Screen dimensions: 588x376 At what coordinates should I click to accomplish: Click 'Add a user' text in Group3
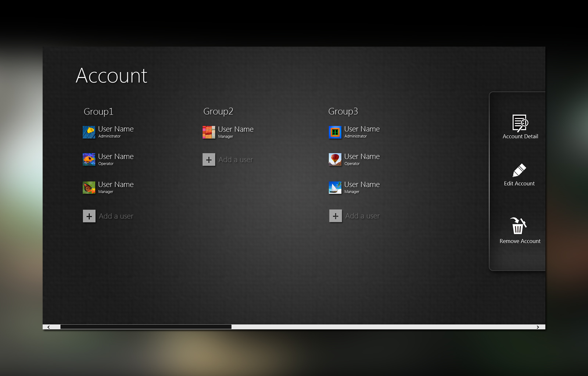362,216
